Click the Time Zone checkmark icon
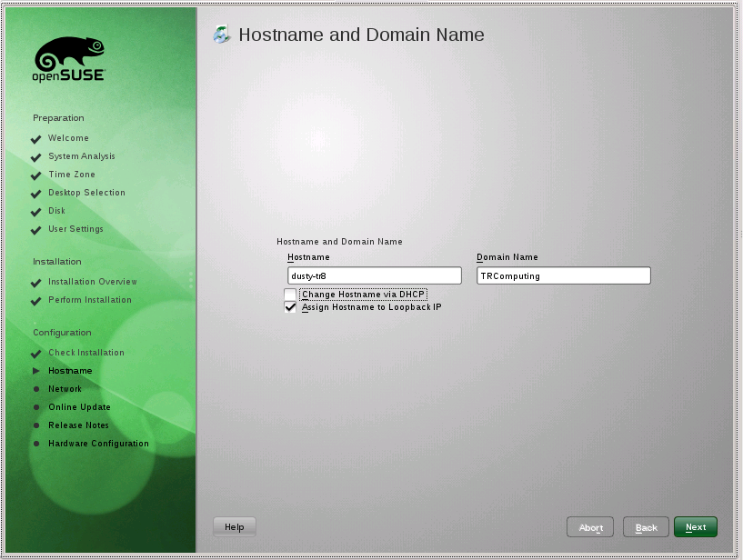 pyautogui.click(x=36, y=175)
